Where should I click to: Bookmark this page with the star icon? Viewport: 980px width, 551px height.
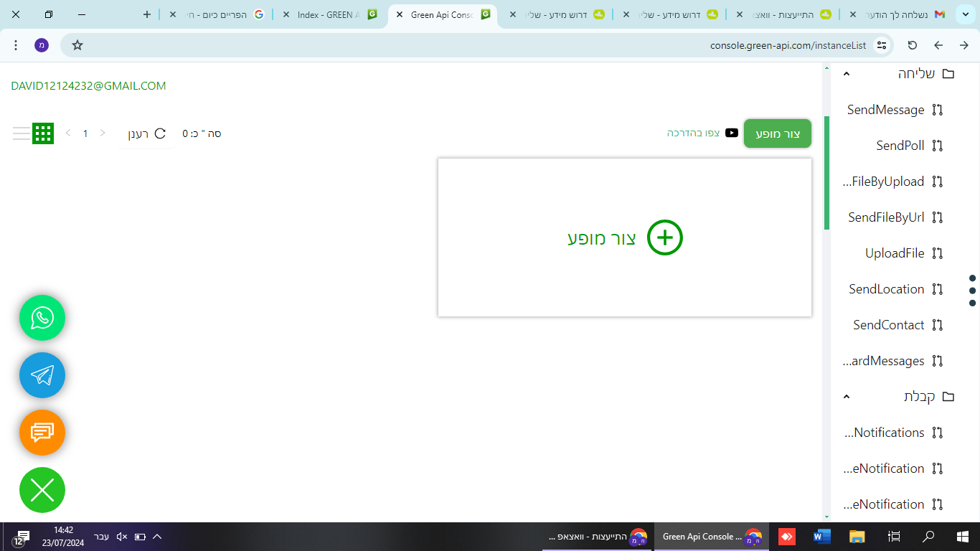pyautogui.click(x=77, y=45)
